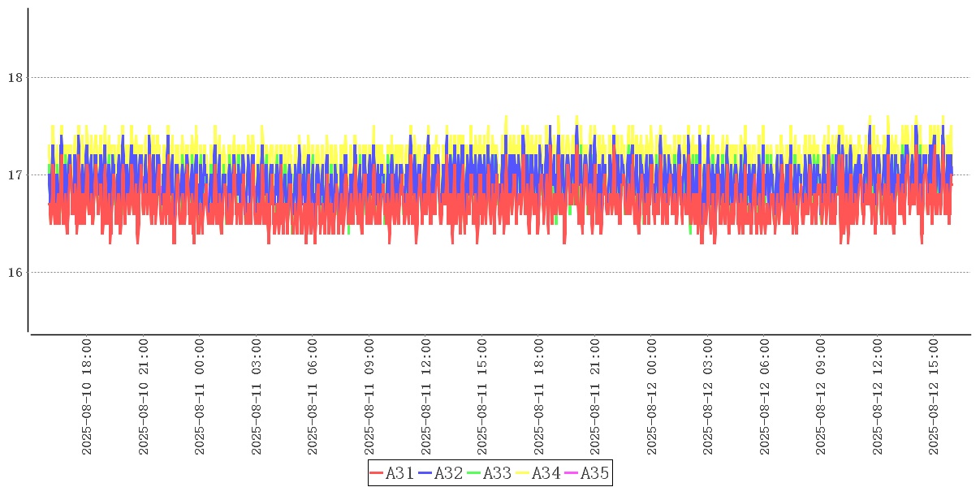Click the 2025-08-11 00:00 axis label
Viewport: 980px width, 487px height.
click(x=200, y=398)
